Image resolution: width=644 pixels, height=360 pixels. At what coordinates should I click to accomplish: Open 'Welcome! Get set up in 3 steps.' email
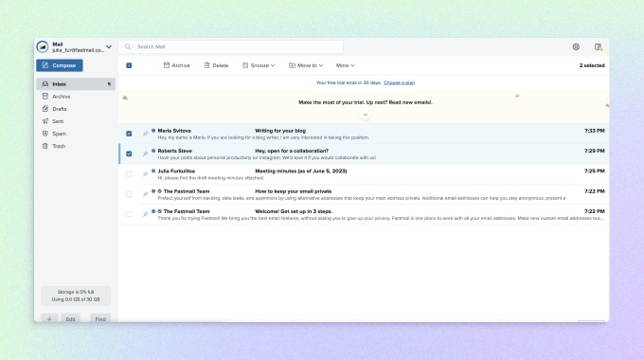pyautogui.click(x=365, y=214)
